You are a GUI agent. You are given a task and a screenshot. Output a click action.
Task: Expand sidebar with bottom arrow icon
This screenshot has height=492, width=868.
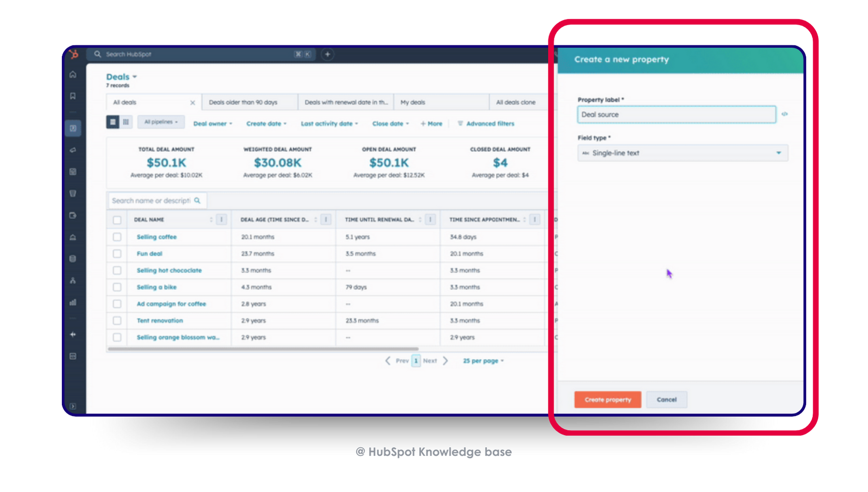(73, 406)
